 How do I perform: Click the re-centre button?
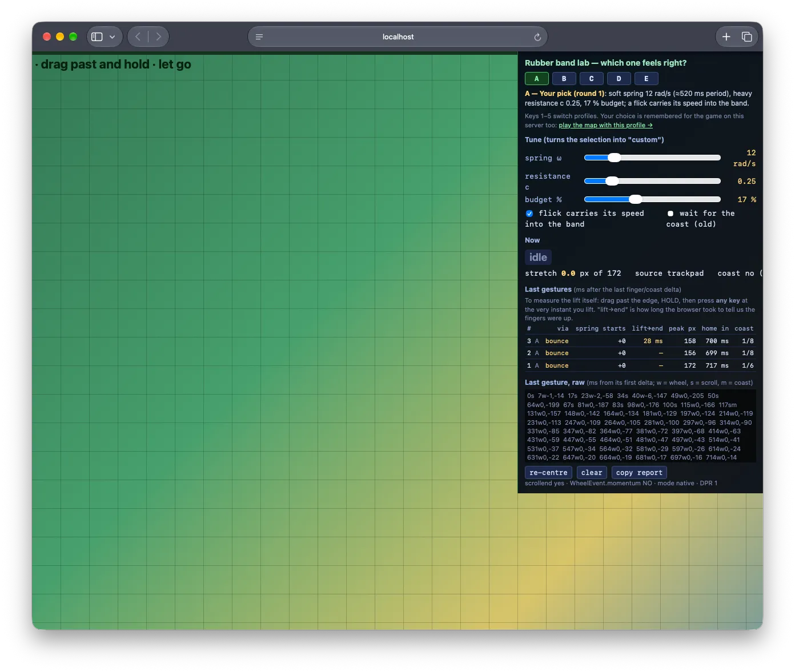[x=548, y=473]
